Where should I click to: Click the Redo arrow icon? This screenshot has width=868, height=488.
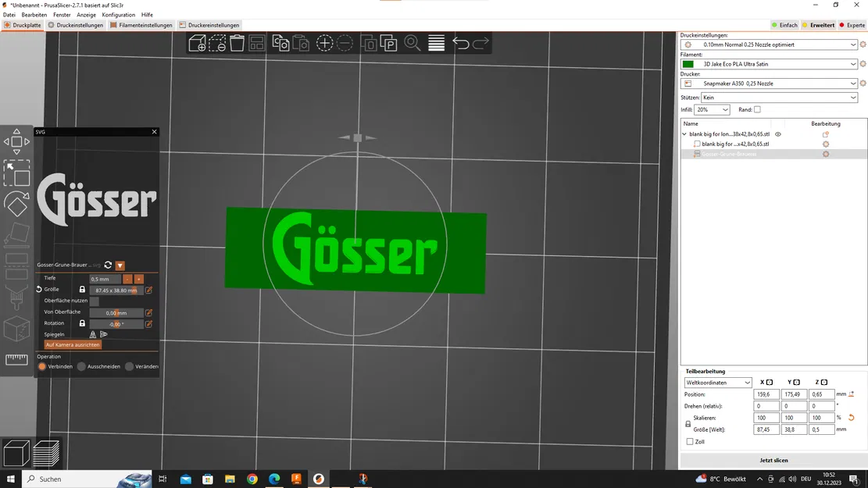coord(480,43)
